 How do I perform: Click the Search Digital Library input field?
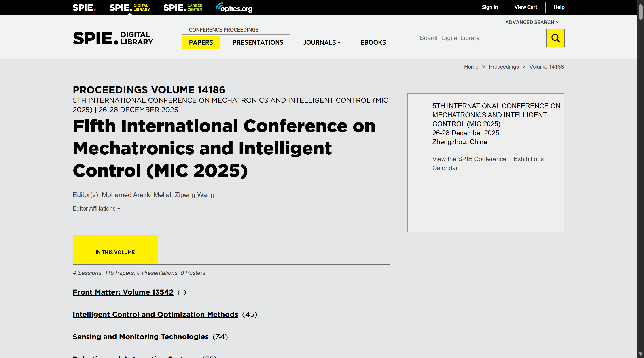[481, 38]
